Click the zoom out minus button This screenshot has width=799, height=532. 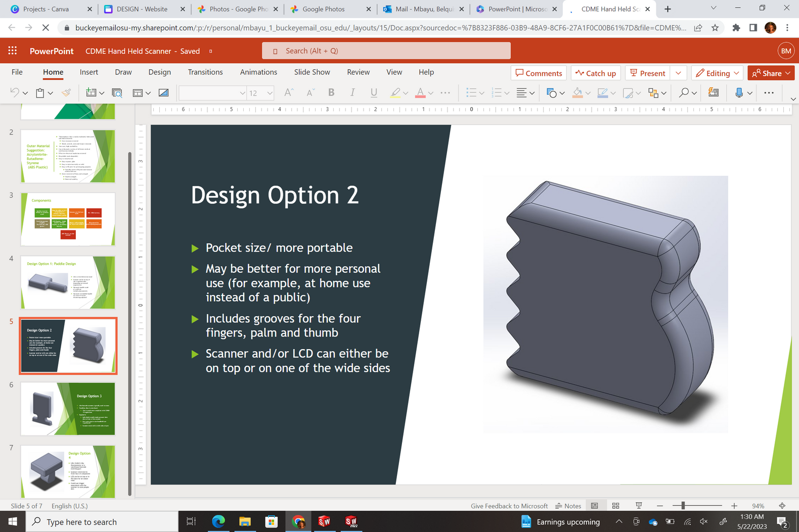(659, 506)
